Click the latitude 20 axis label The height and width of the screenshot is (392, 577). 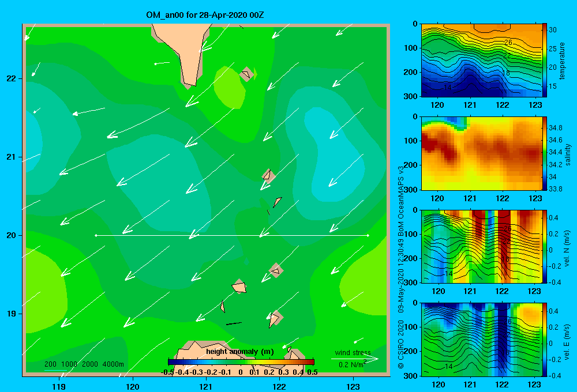pyautogui.click(x=12, y=235)
